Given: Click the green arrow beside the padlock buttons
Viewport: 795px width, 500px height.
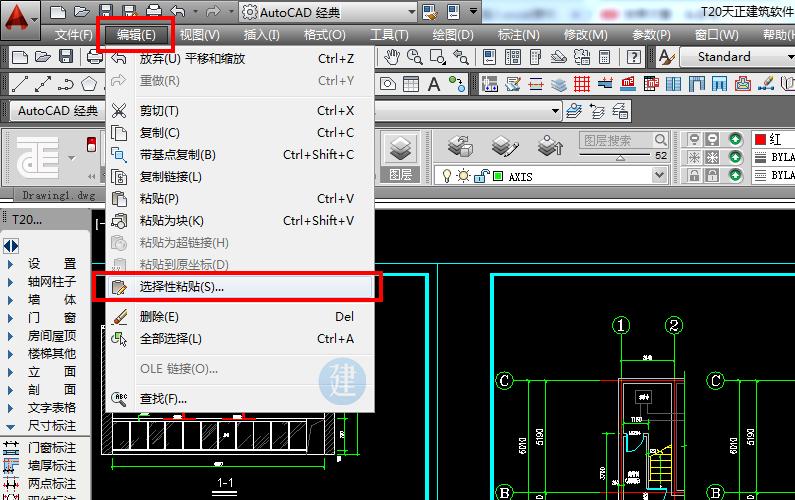Looking at the screenshot, I should click(x=735, y=175).
